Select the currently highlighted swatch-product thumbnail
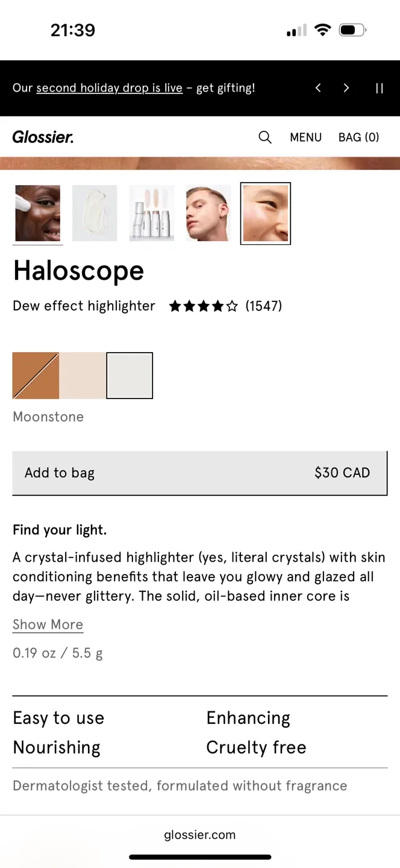Screen dimensions: 400x868 265,213
